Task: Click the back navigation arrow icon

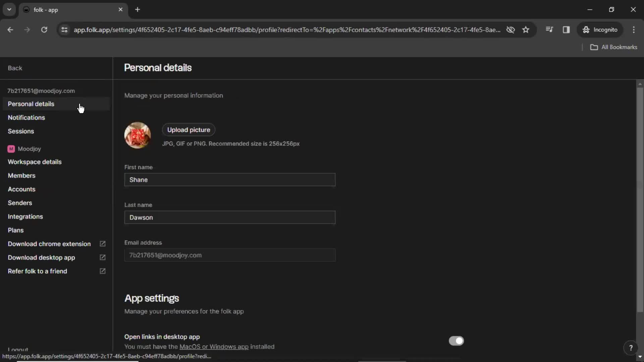Action: coord(11,30)
